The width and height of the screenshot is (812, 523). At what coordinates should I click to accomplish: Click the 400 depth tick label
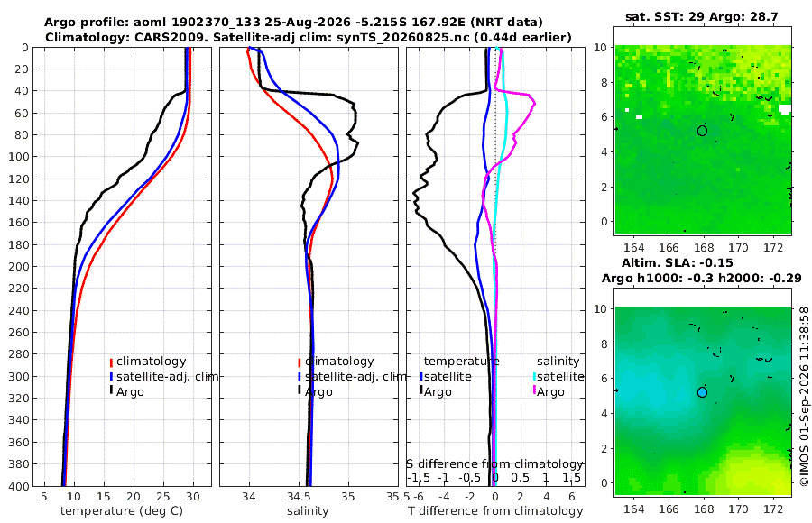pos(19,486)
